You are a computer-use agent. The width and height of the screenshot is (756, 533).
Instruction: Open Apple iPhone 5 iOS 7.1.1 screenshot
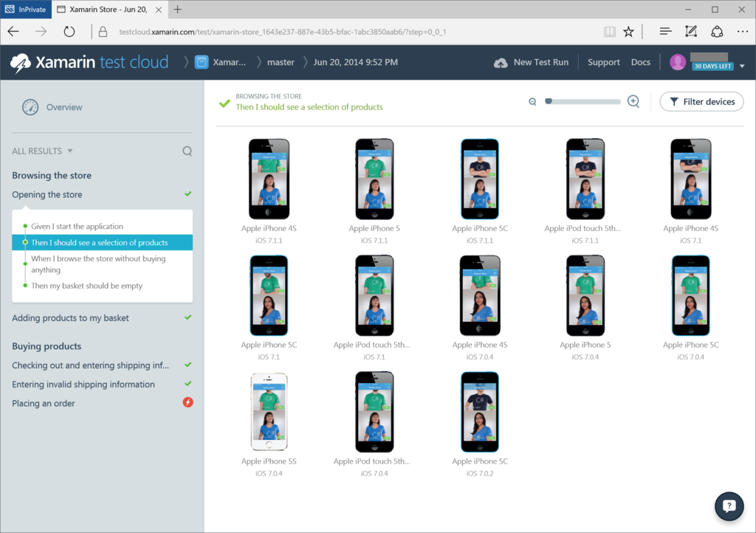pyautogui.click(x=374, y=179)
